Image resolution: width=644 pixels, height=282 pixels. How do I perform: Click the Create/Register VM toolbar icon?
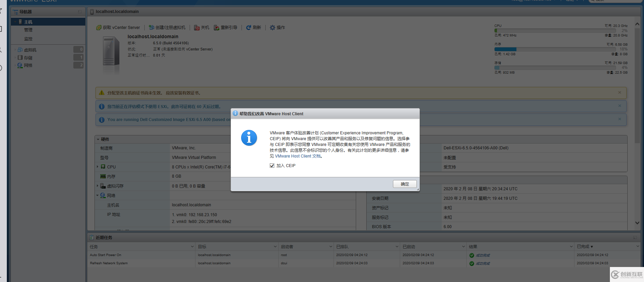click(151, 28)
